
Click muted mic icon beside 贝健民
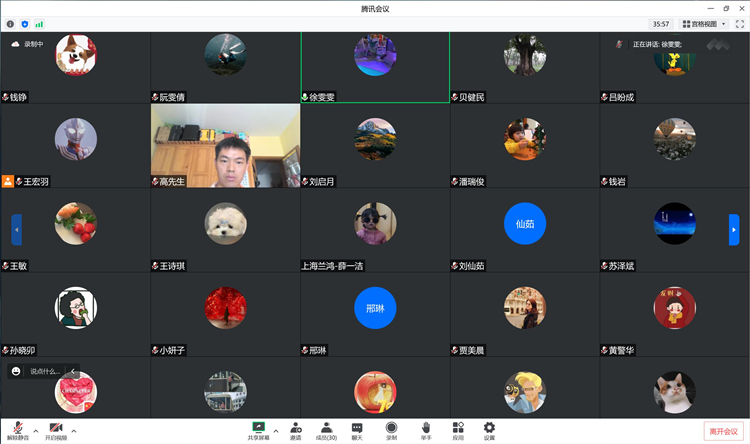[x=454, y=97]
